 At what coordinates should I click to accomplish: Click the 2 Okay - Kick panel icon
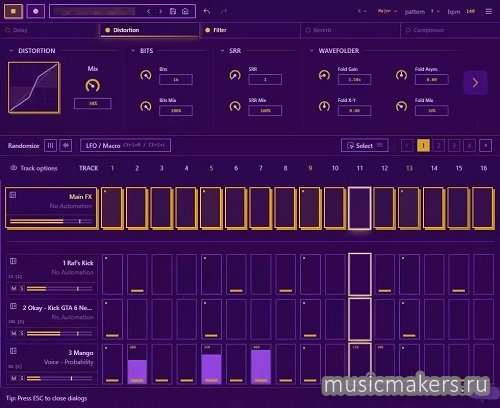point(13,306)
